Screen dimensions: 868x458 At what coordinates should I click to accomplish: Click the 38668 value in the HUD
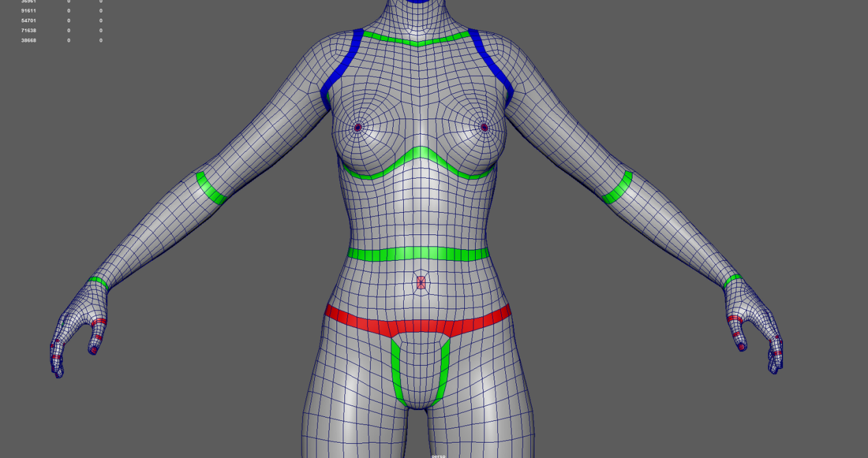click(29, 40)
